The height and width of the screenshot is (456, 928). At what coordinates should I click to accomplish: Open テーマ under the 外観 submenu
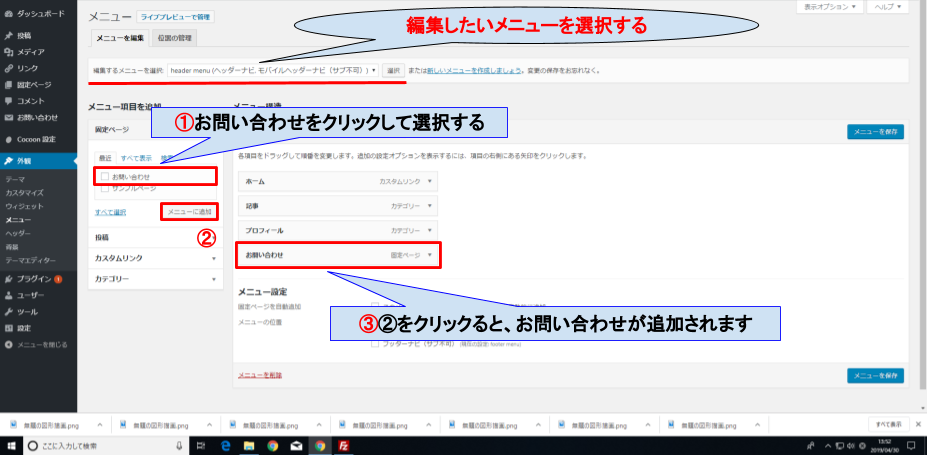pyautogui.click(x=15, y=178)
